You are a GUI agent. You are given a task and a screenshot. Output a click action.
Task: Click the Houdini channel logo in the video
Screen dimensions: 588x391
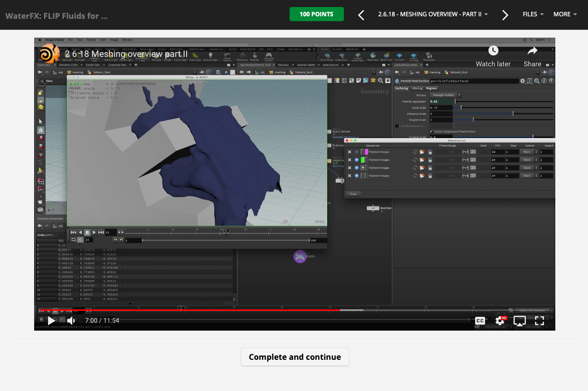tap(49, 53)
